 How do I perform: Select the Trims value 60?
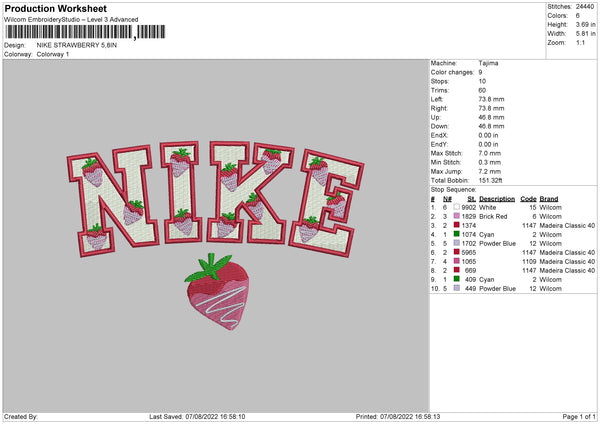(x=482, y=90)
